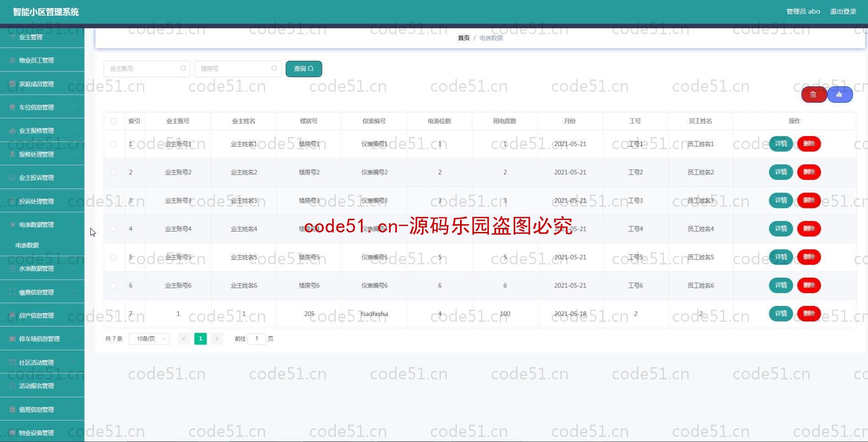Click the 车位信息管理 sidebar icon

[x=12, y=107]
